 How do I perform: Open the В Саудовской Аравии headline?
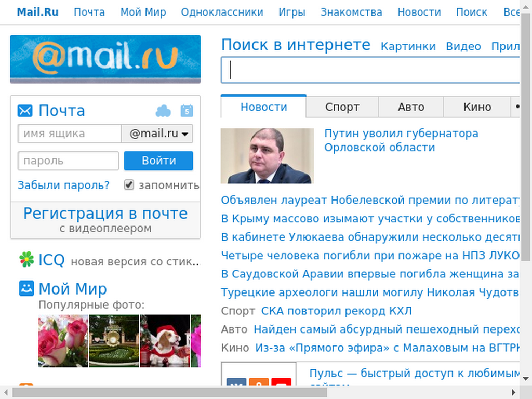click(x=370, y=274)
